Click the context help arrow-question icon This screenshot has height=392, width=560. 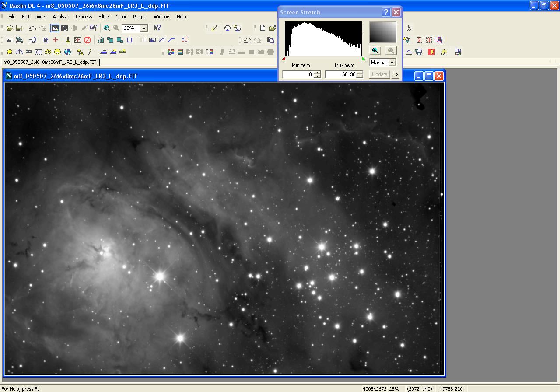(x=157, y=28)
